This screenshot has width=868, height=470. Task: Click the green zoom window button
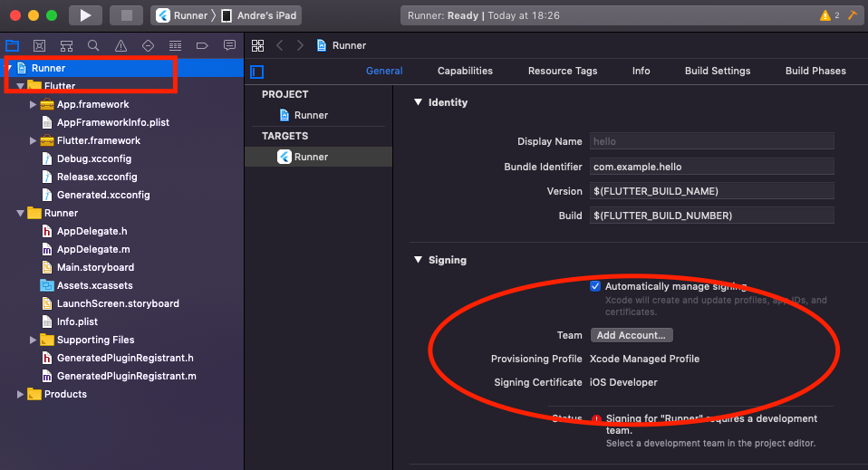52,15
